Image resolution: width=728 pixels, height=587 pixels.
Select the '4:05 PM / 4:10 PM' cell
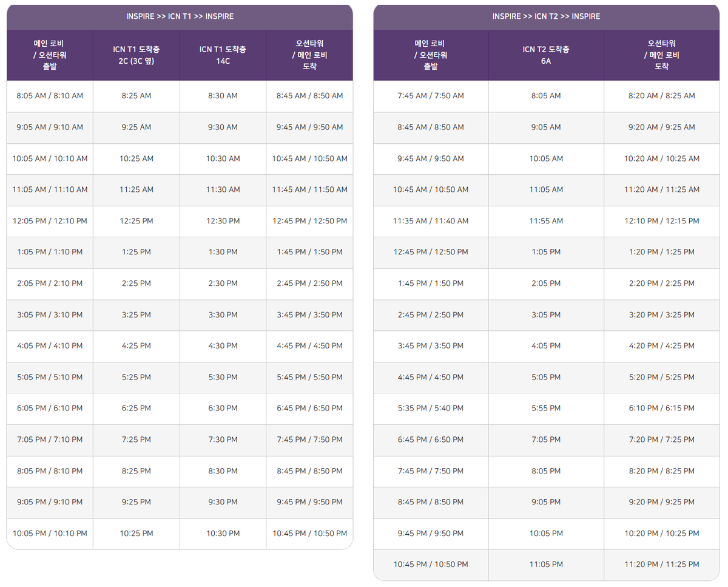point(50,346)
